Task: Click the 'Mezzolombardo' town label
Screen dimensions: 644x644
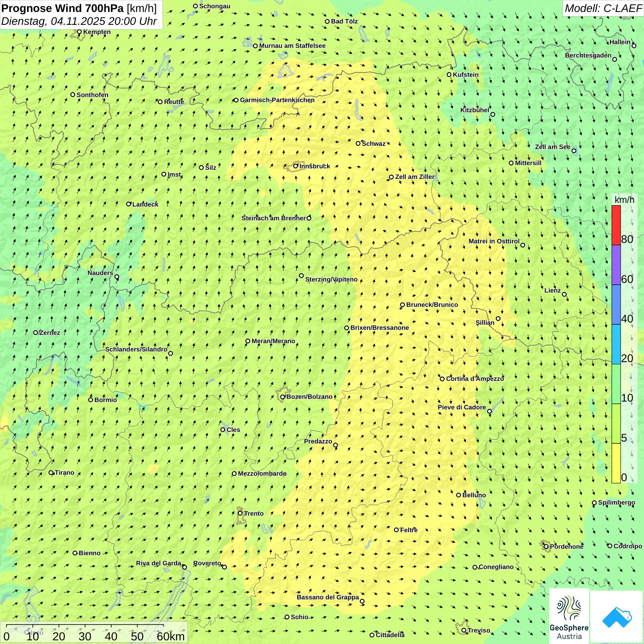Action: tap(262, 473)
